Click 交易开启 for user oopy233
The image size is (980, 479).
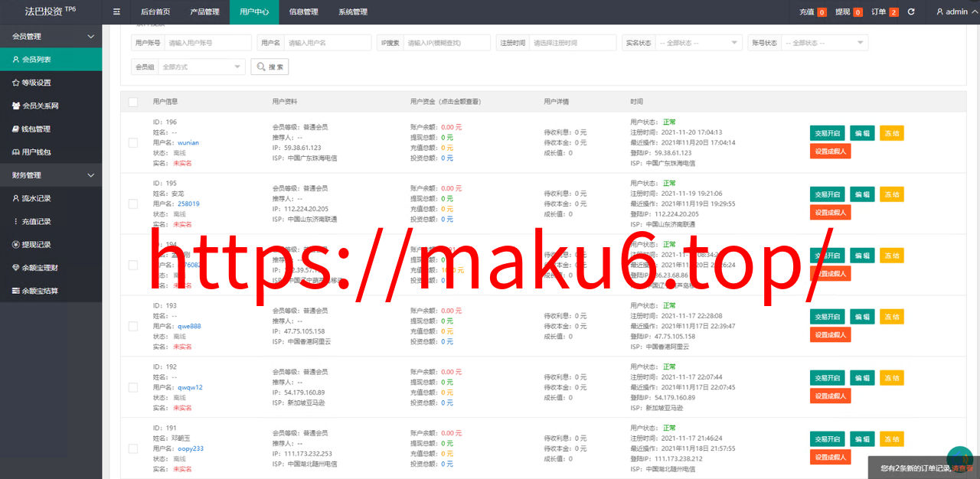click(x=828, y=439)
